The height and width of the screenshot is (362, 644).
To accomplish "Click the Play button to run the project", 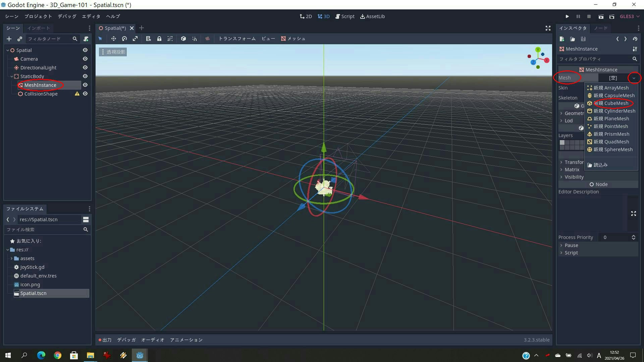I will [x=567, y=16].
